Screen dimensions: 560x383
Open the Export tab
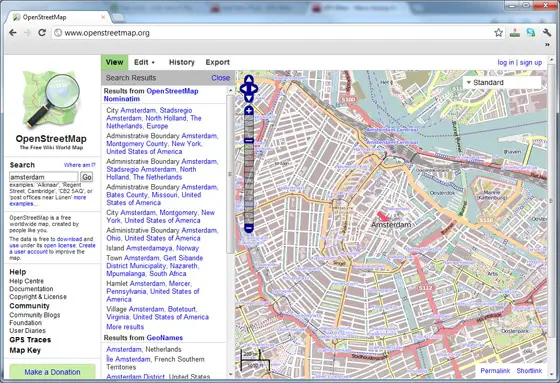(x=218, y=62)
